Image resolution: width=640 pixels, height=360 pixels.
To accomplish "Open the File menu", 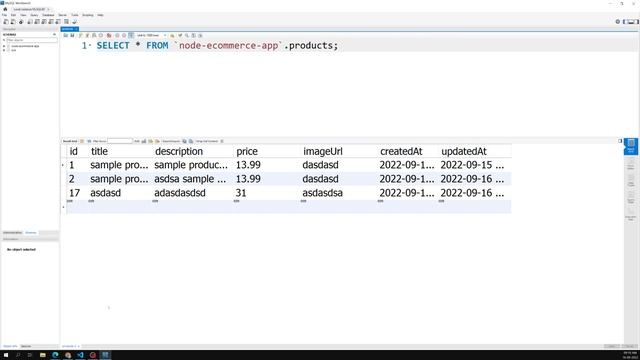I will [x=4, y=15].
